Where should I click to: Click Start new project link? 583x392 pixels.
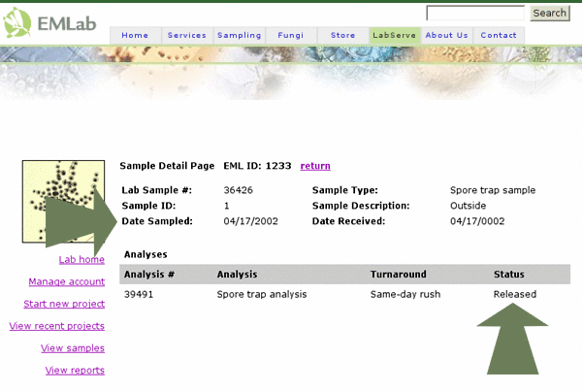pos(64,304)
